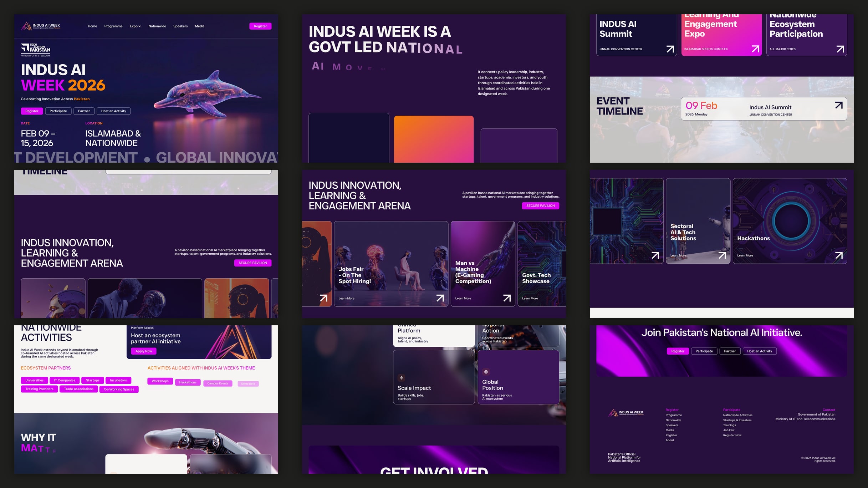
Task: Select the IT Companies tag
Action: click(x=65, y=380)
